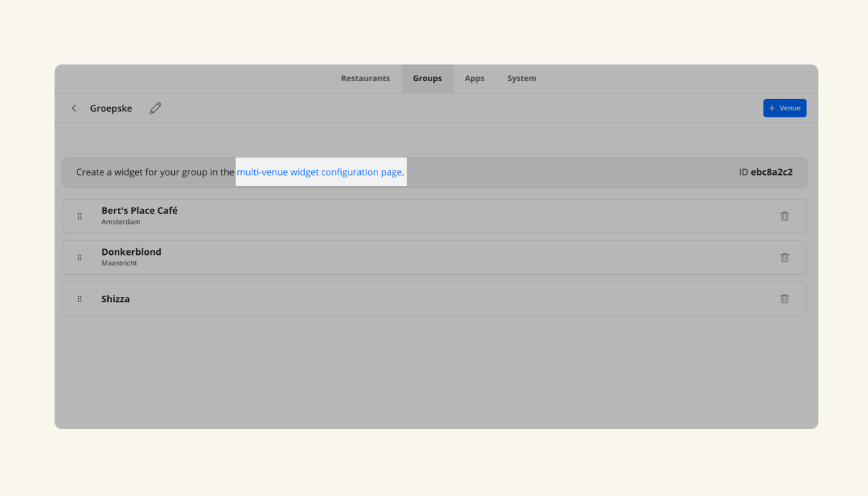Select the Groups tab
The width and height of the screenshot is (868, 496).
click(427, 79)
